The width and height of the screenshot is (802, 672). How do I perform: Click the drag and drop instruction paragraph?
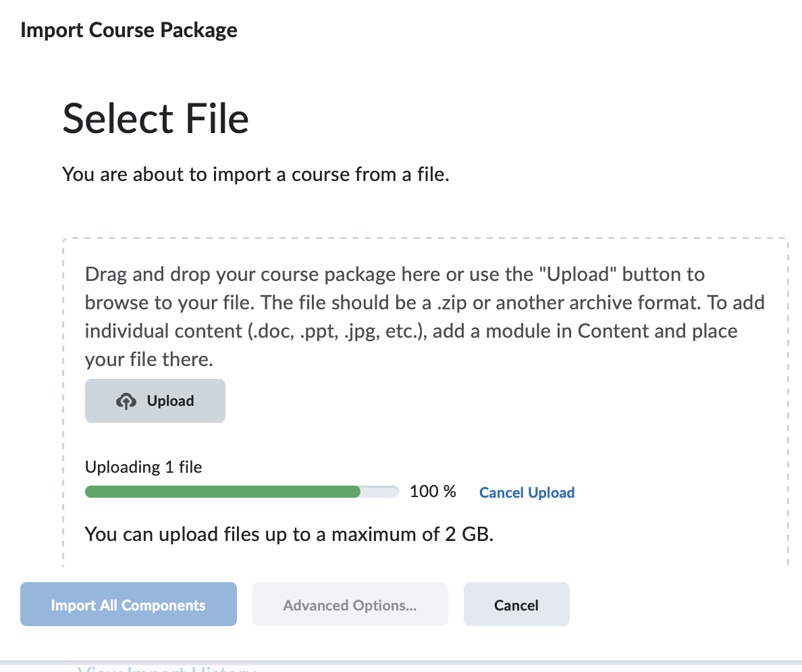424,316
